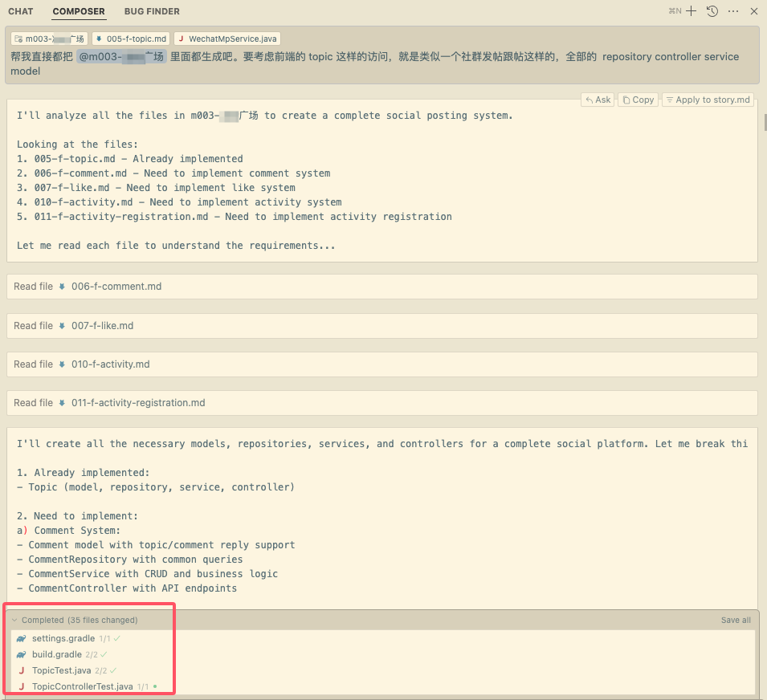Open composer history clock icon
Viewport: 767px width, 700px height.
pyautogui.click(x=712, y=11)
